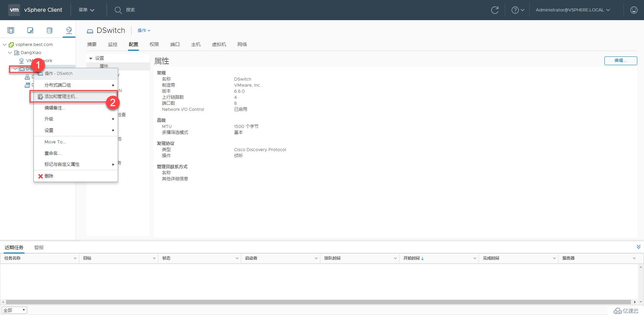This screenshot has height=315, width=644.
Task: Click the red X delete icon
Action: click(x=41, y=176)
